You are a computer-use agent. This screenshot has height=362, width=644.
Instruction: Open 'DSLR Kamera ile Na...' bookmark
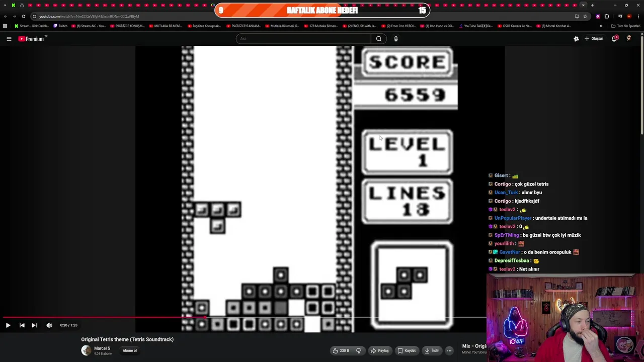[515, 26]
